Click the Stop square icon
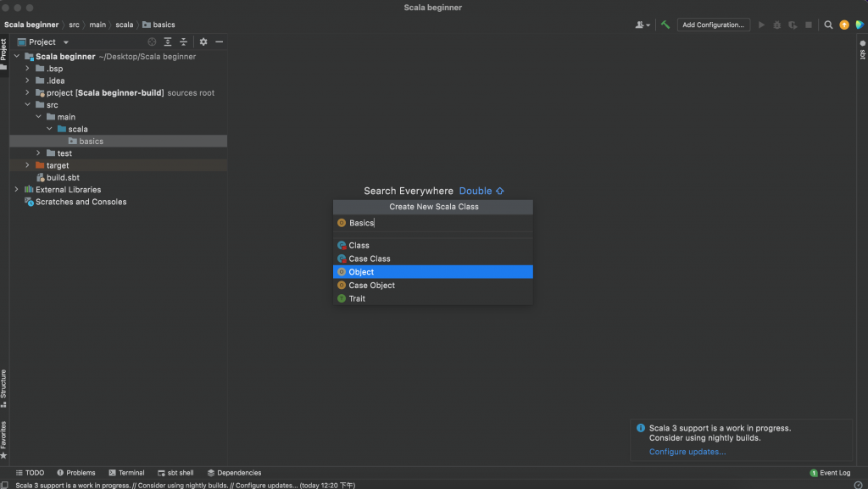This screenshot has height=489, width=868. pyautogui.click(x=808, y=25)
